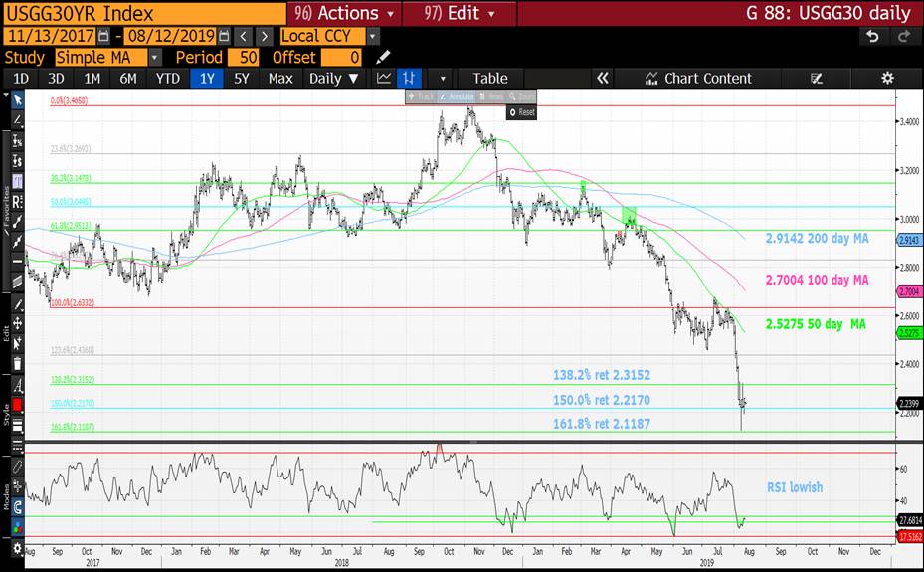Screen dimensions: 924x572
Task: Click the end date 08/12/2019 field
Action: click(x=170, y=36)
